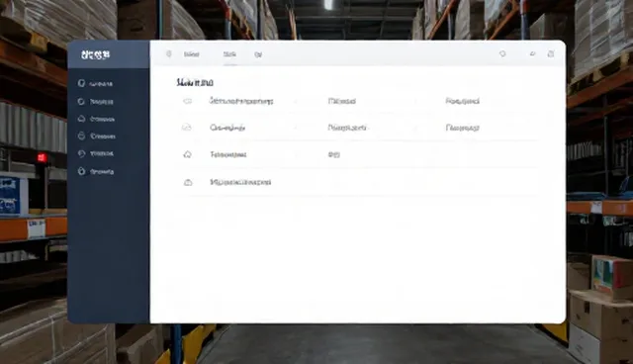This screenshot has width=633, height=364.
Task: Click the rightmost square icon in the header
Action: pyautogui.click(x=551, y=53)
